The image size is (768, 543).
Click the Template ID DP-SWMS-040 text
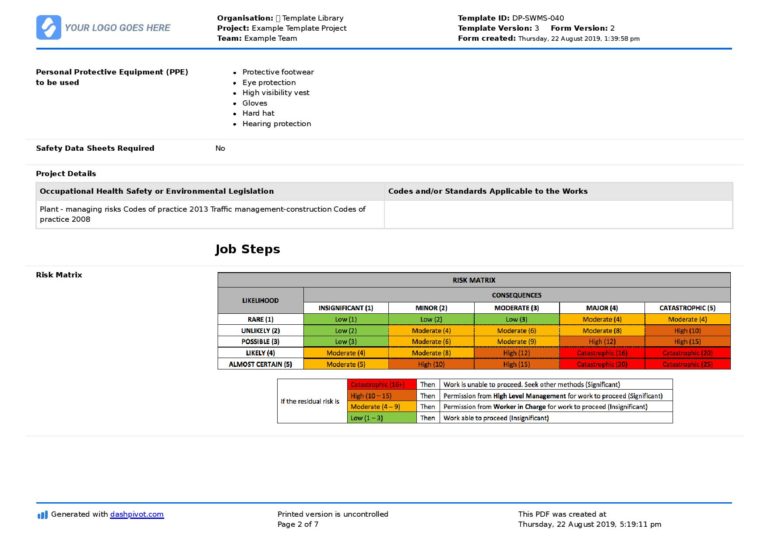[x=510, y=18]
